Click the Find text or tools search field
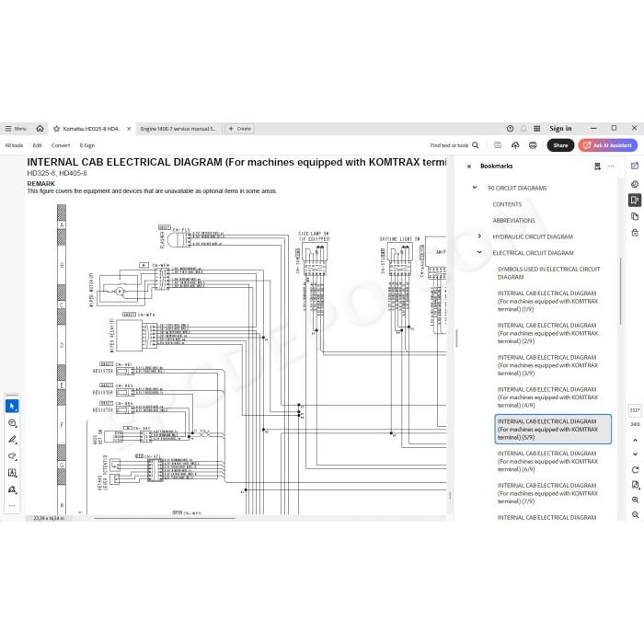The image size is (644, 644). click(454, 145)
